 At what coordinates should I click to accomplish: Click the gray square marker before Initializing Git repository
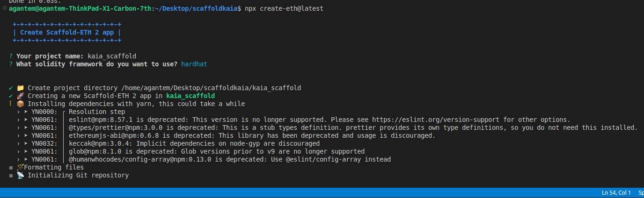11,175
